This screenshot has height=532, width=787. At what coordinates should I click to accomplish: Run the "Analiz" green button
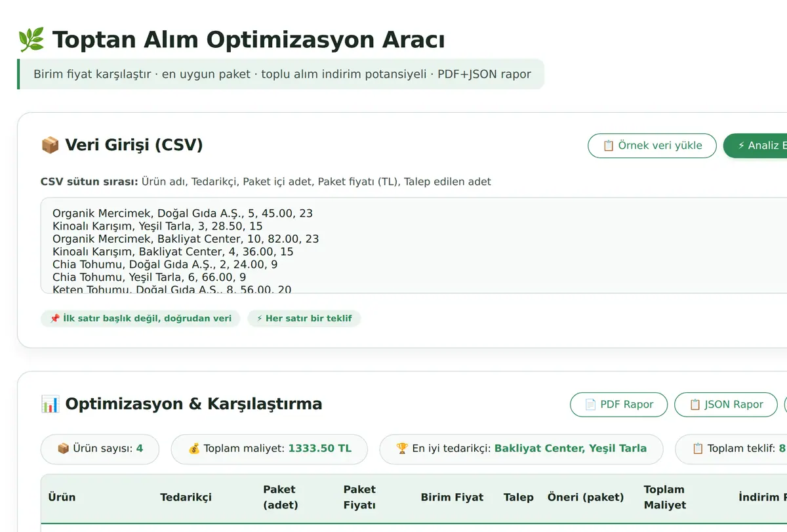(755, 146)
